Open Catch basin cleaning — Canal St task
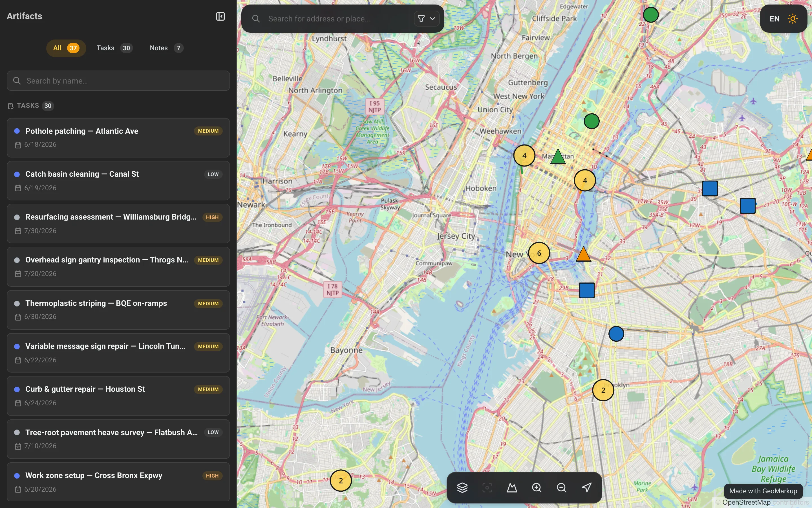This screenshot has height=508, width=812. click(x=118, y=181)
